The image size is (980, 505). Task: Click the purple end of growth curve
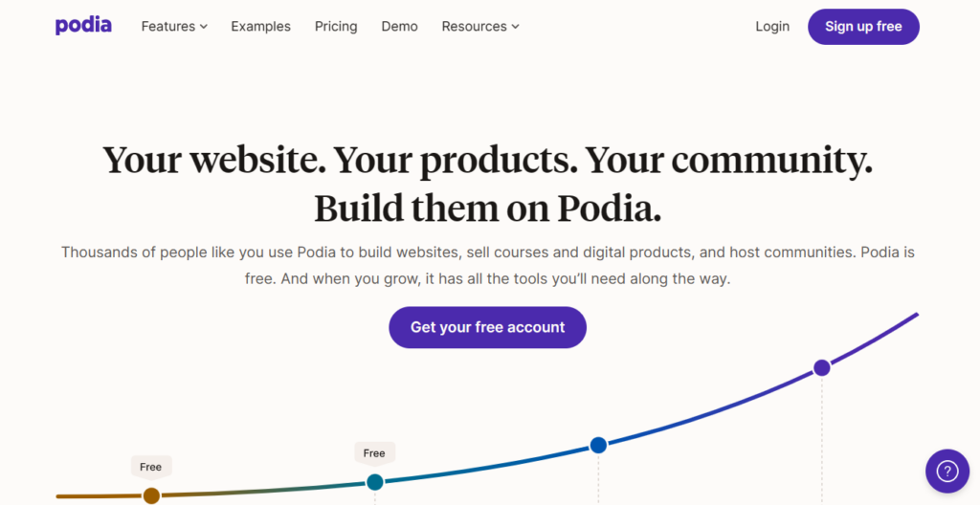pyautogui.click(x=916, y=315)
